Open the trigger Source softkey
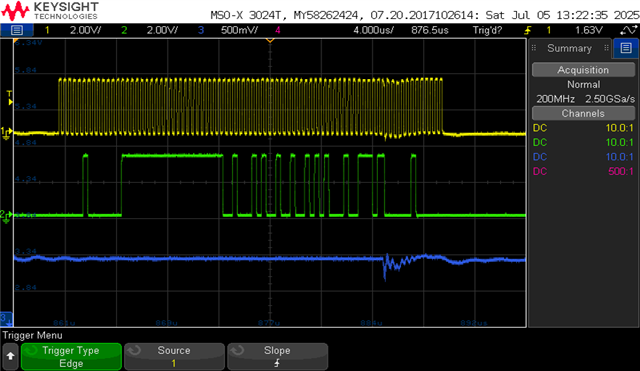The height and width of the screenshot is (371, 640). [x=174, y=357]
